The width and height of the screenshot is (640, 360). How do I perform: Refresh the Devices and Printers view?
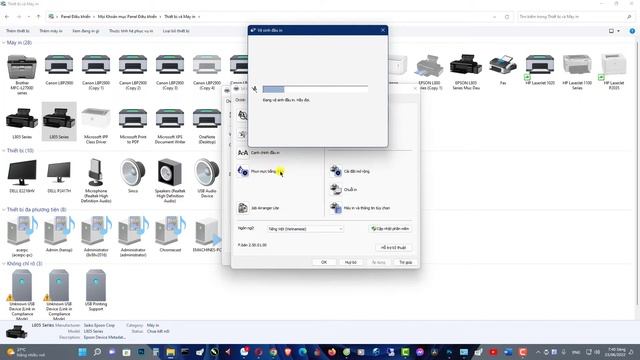tap(507, 17)
